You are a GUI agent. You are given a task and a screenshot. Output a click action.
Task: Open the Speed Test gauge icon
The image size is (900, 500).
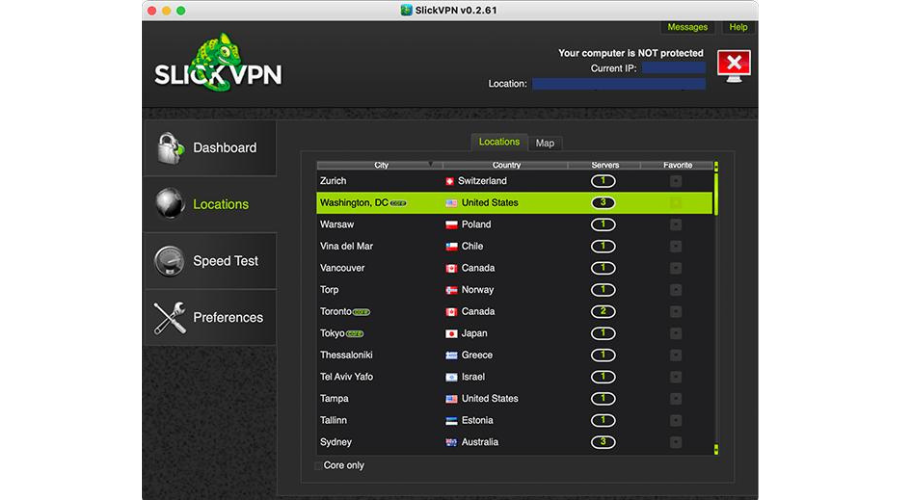(x=169, y=261)
